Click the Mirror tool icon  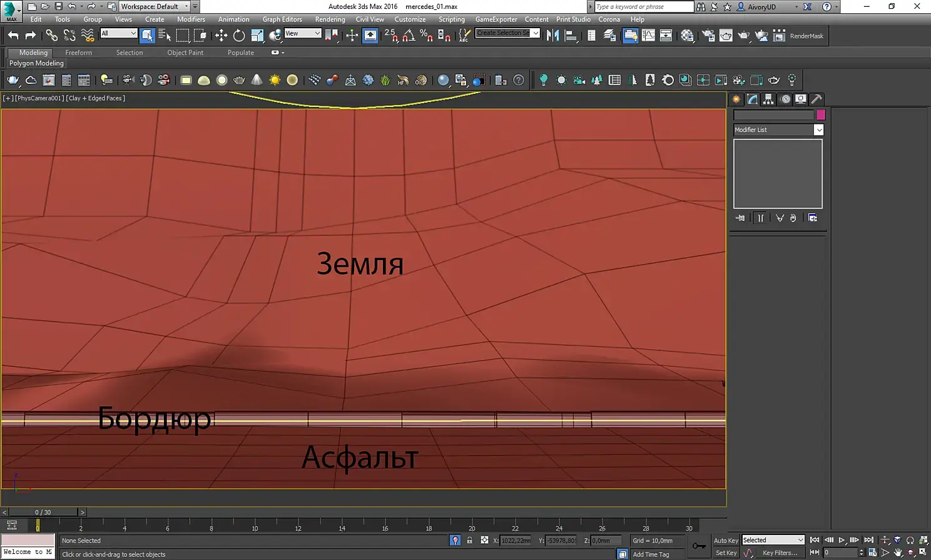coord(552,36)
